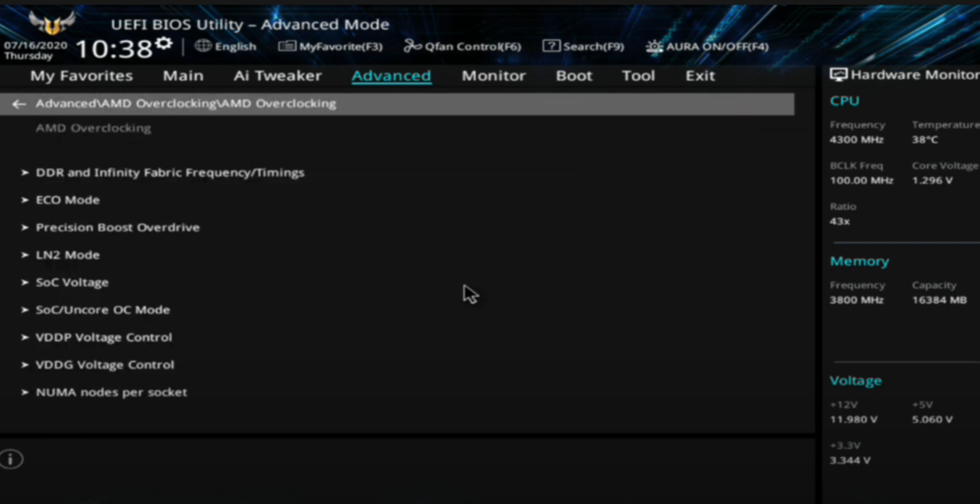Screen dimensions: 980x504
Task: Click the 10:38 clock display
Action: pyautogui.click(x=114, y=49)
